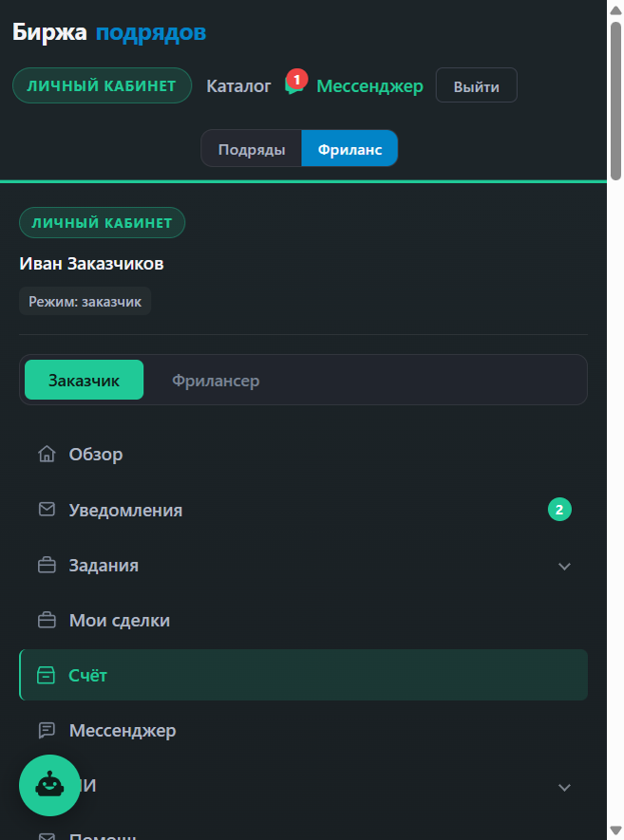Switch to Заказчик mode
Image resolution: width=624 pixels, height=840 pixels.
click(x=85, y=380)
